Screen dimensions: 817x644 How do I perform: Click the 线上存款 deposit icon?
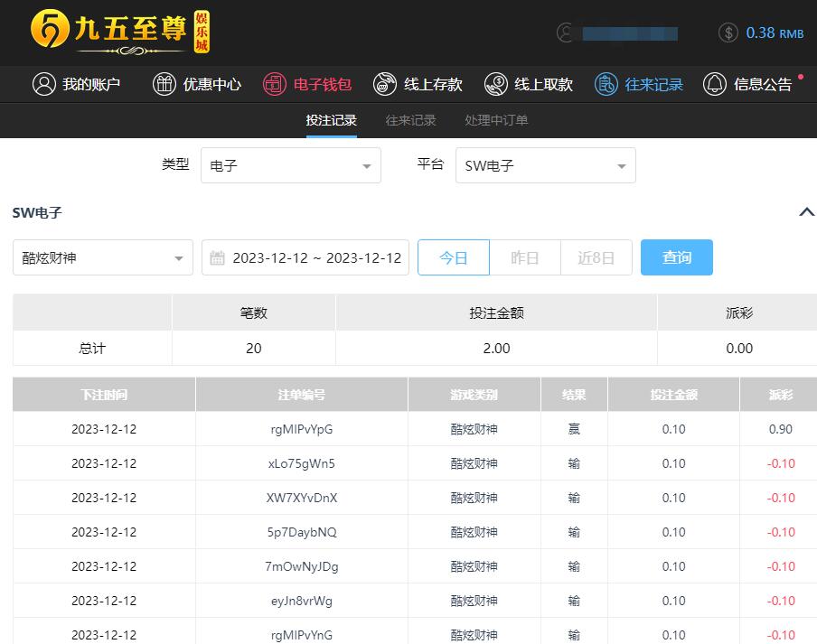pos(385,84)
